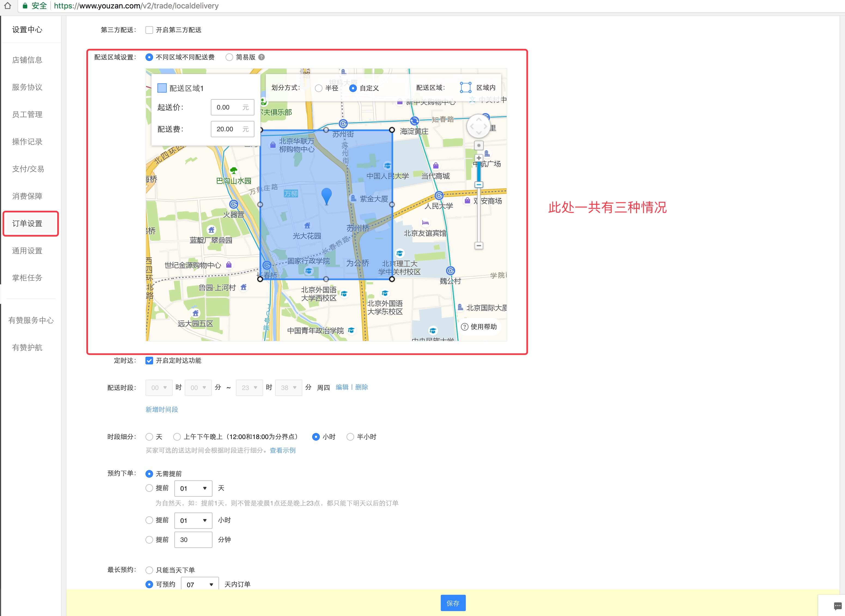Image resolution: width=845 pixels, height=616 pixels.
Task: Click the top-right corner handle of delivery area
Action: (x=391, y=130)
